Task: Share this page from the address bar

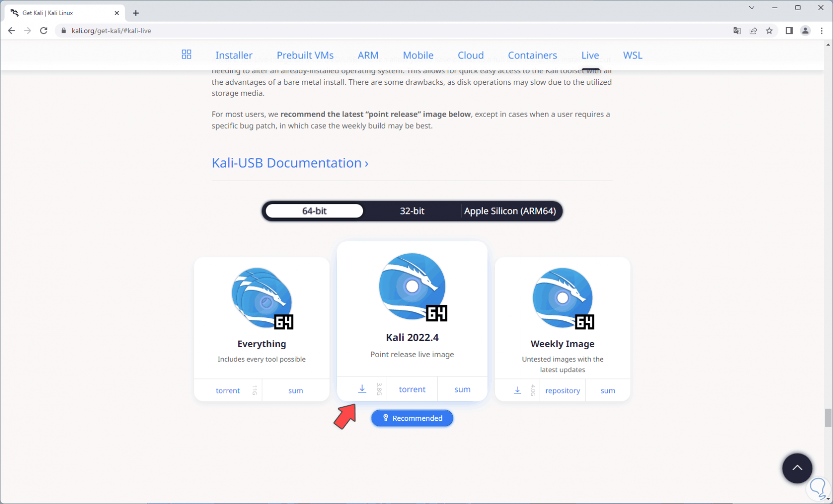Action: point(753,31)
